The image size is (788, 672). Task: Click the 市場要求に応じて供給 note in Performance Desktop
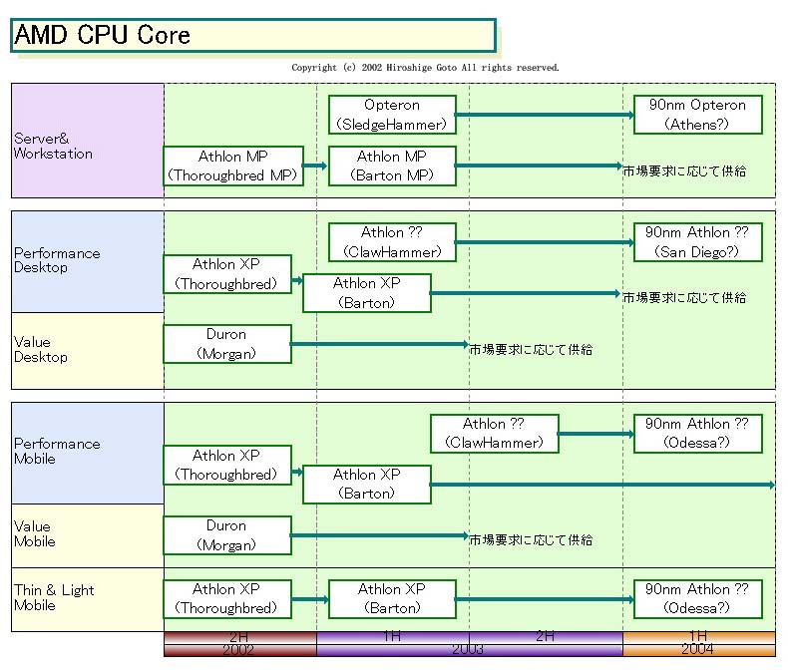[684, 298]
